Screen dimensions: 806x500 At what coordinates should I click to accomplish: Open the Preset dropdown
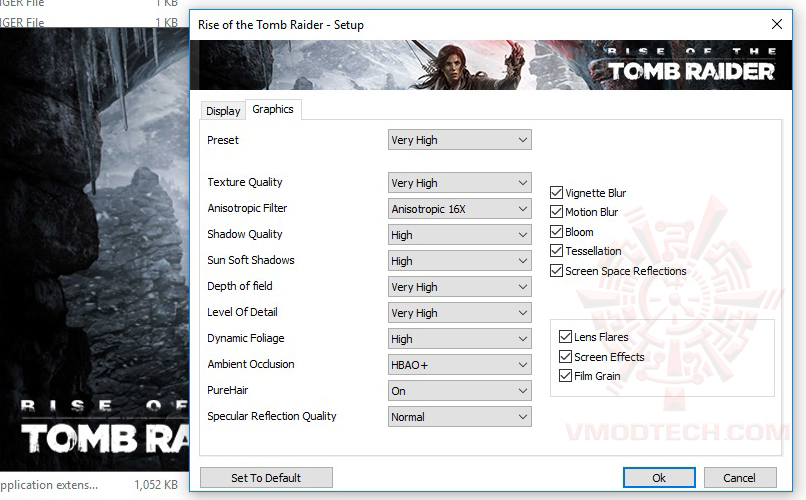click(460, 140)
